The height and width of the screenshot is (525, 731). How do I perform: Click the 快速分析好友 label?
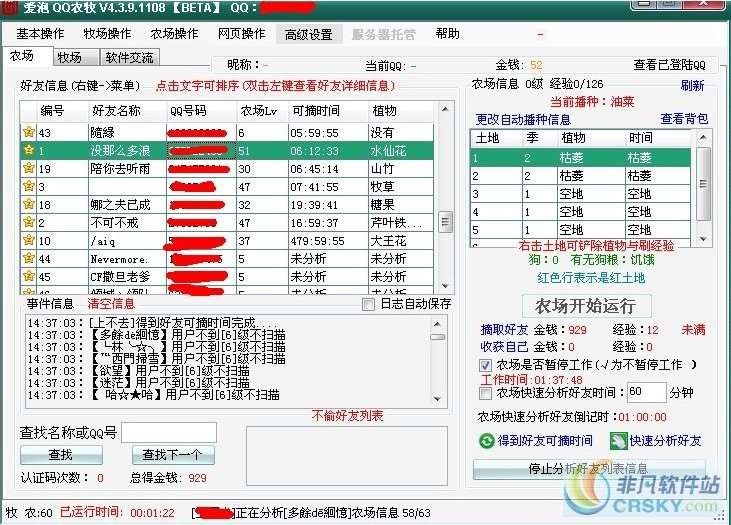pyautogui.click(x=665, y=441)
